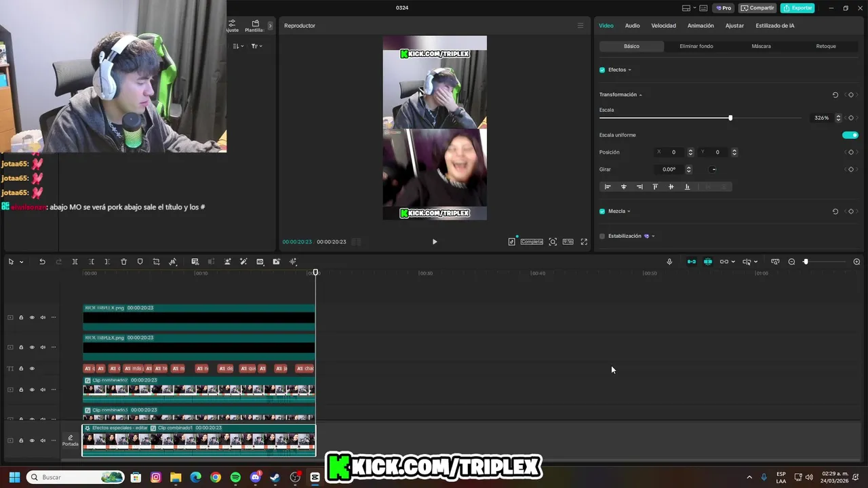Click the Compartir button
This screenshot has height=488, width=868.
point(757,8)
